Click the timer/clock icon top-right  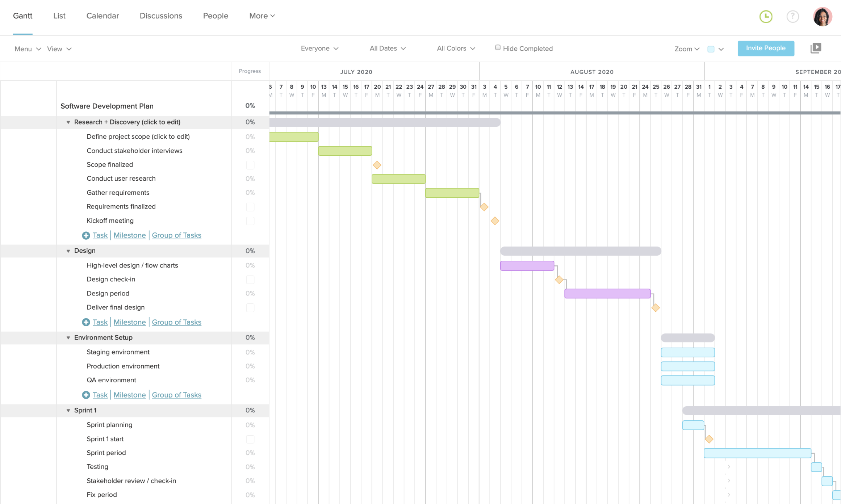point(767,16)
